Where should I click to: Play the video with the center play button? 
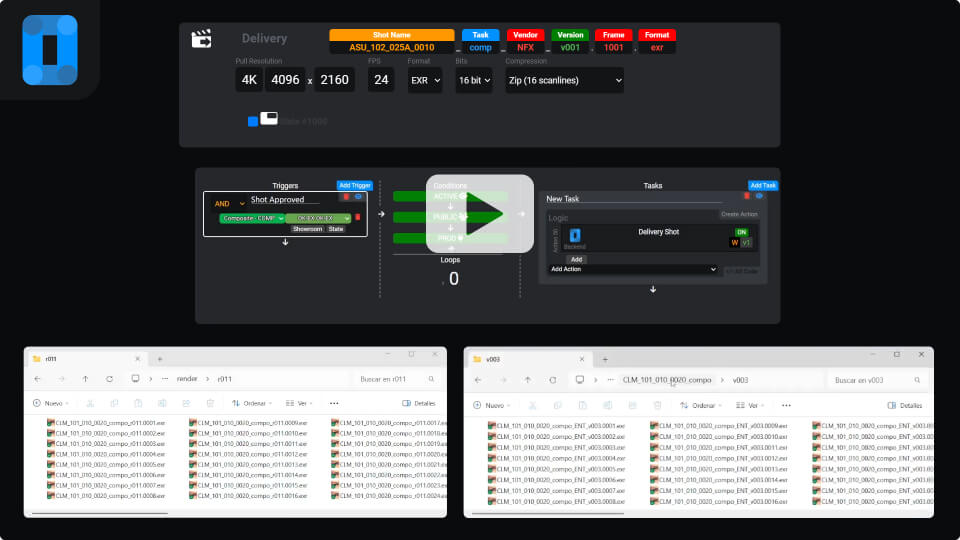tap(480, 214)
